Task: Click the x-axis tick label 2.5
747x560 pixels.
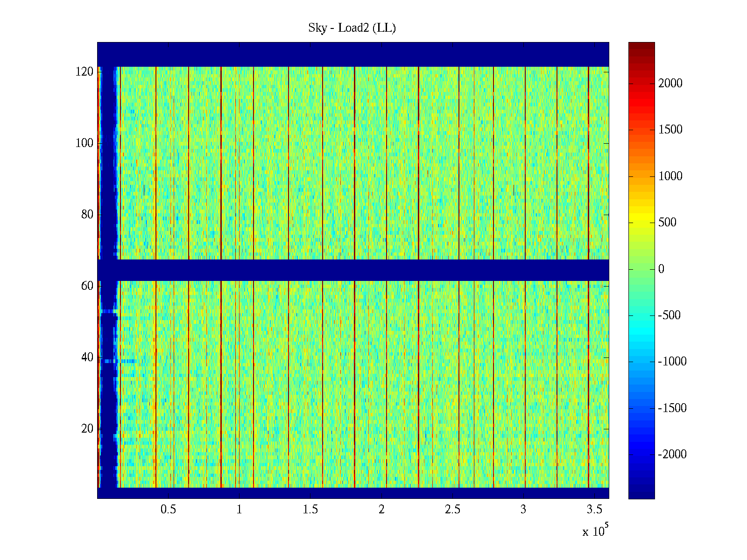Action: pyautogui.click(x=452, y=510)
